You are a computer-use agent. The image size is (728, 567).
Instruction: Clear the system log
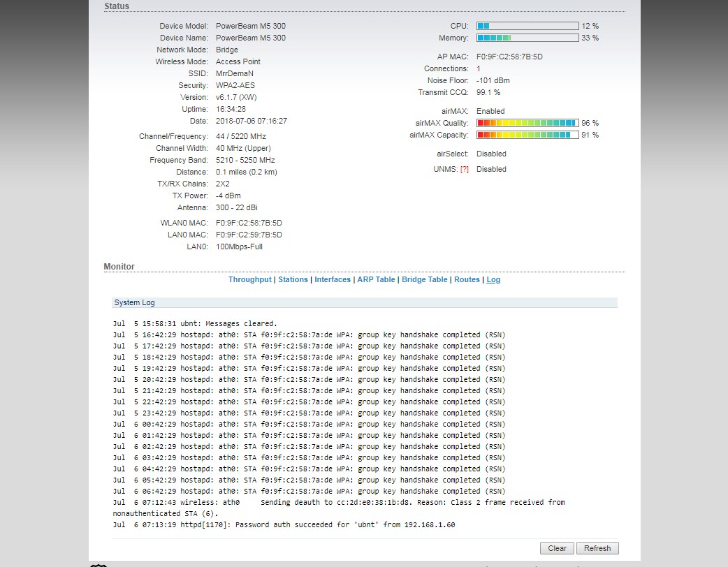557,548
